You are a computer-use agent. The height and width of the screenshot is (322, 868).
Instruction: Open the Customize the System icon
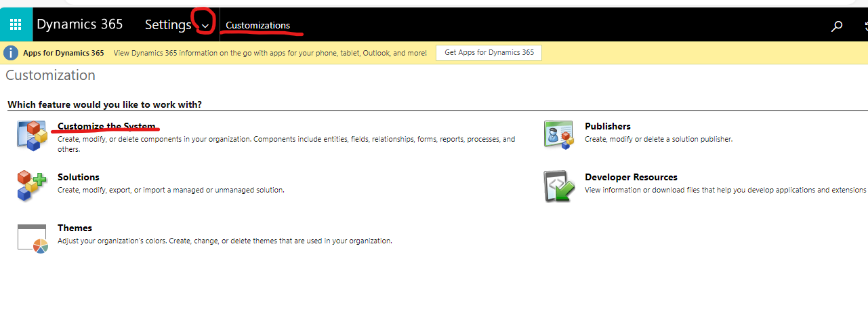33,136
